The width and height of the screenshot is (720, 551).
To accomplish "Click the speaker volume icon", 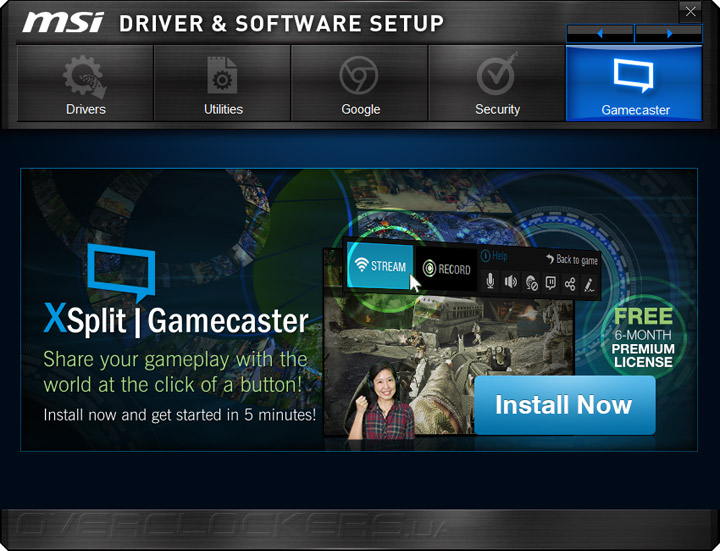I will (511, 282).
